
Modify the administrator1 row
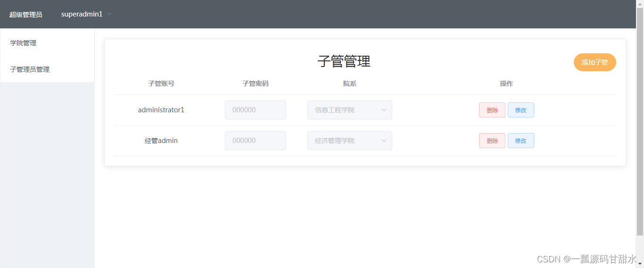[521, 110]
